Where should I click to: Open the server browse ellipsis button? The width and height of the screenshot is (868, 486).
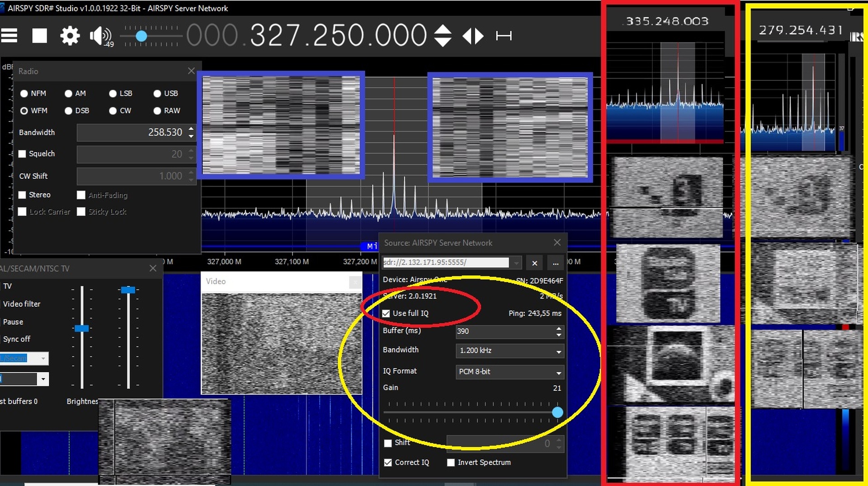(555, 263)
